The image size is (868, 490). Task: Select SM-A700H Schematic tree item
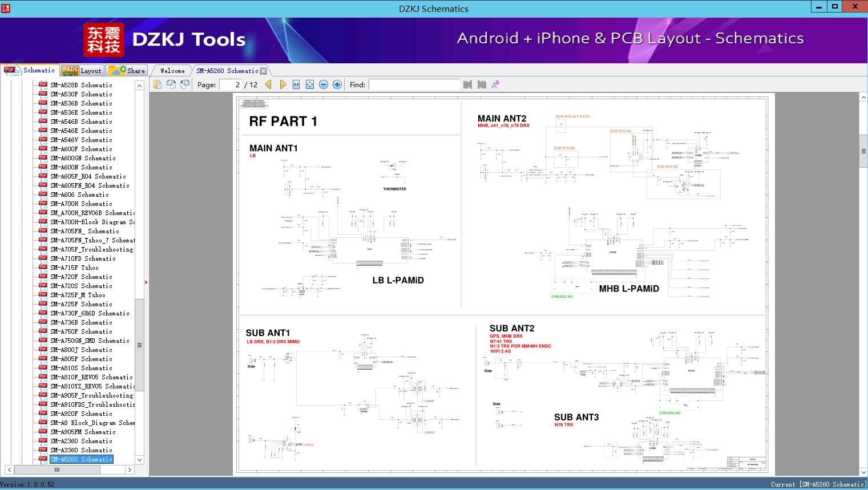[x=81, y=204]
